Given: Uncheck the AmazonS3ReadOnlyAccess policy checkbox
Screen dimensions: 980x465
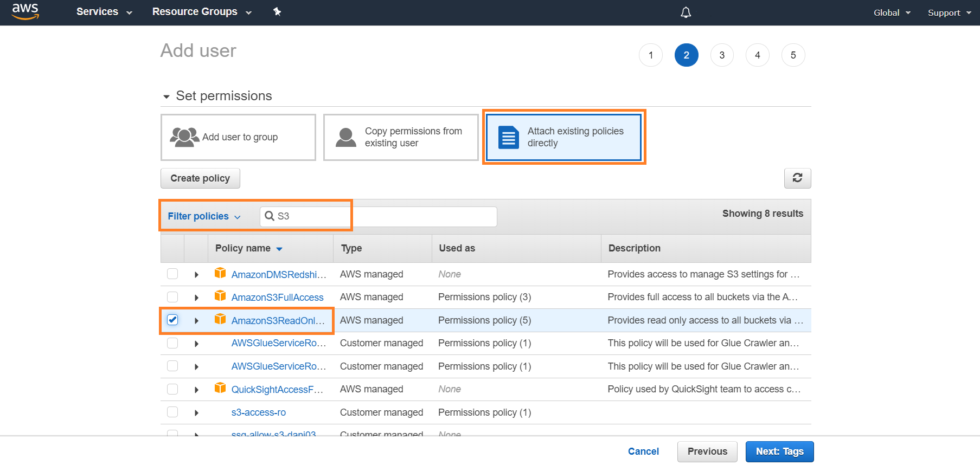Looking at the screenshot, I should pyautogui.click(x=172, y=320).
